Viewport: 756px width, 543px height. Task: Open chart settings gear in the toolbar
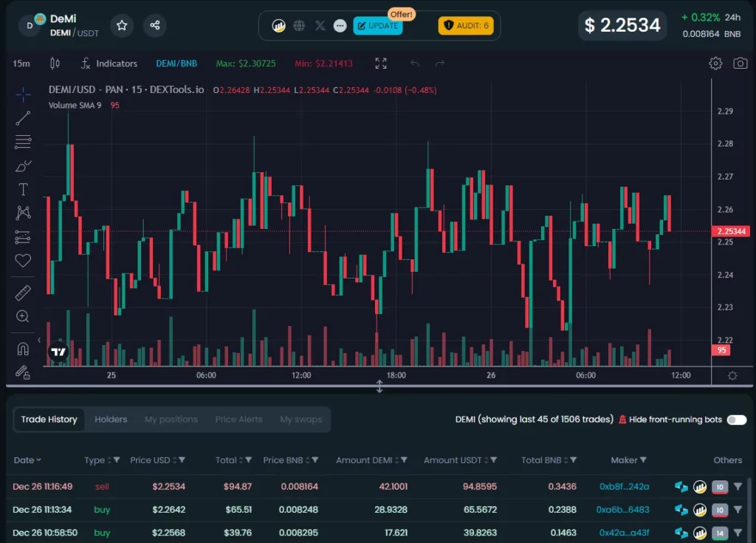715,64
